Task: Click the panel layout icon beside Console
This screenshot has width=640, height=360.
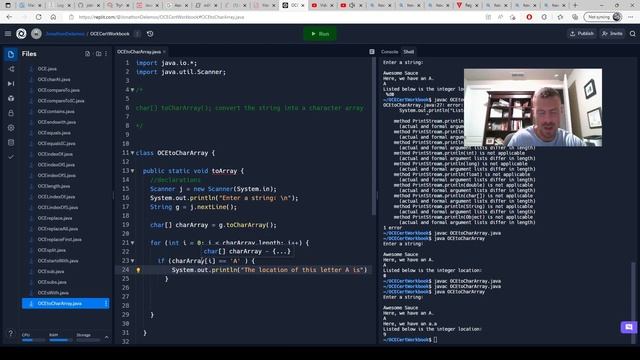Action: (x=372, y=52)
